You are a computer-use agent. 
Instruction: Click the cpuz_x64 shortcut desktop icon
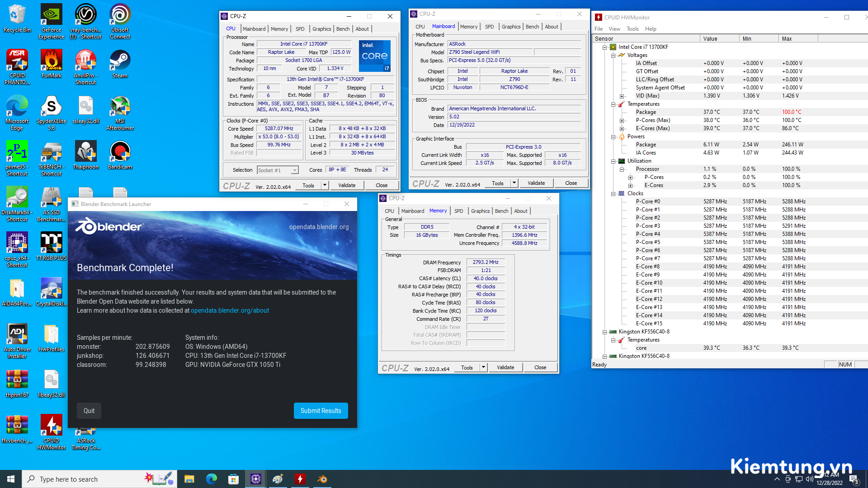click(17, 250)
